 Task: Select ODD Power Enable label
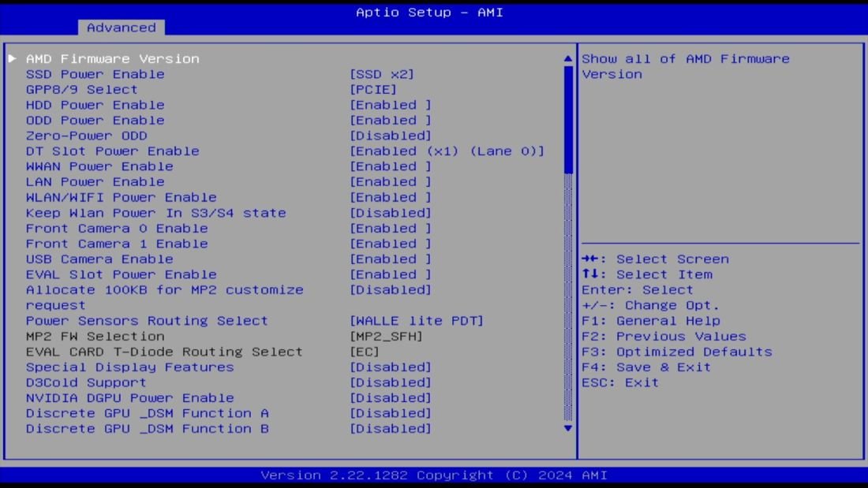(95, 121)
